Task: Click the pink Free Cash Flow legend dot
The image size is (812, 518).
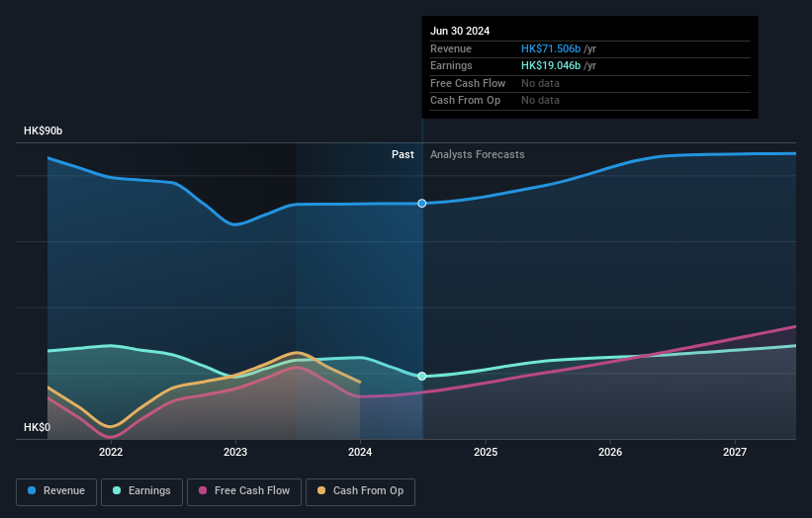Action: (203, 490)
